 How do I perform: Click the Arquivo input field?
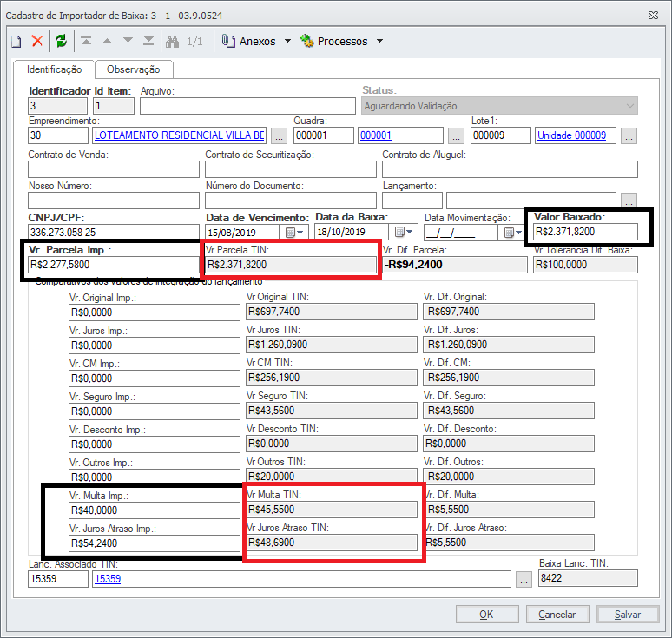(247, 106)
